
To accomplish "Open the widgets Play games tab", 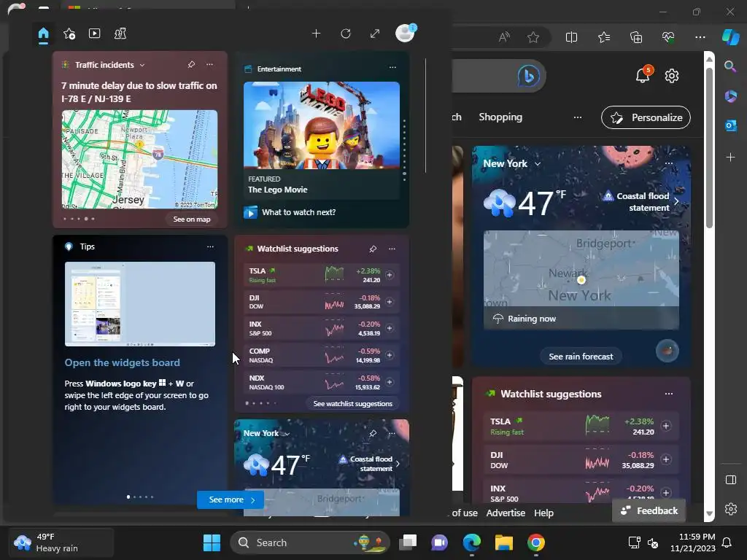I will (x=120, y=34).
